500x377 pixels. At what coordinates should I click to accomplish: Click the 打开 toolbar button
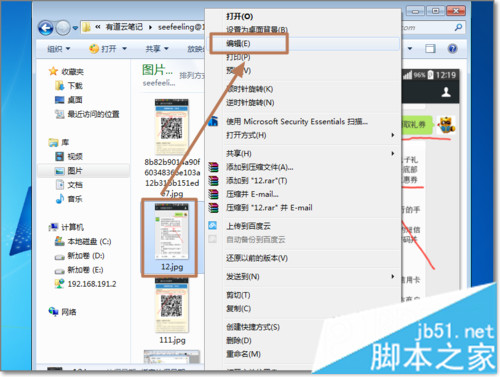pos(103,49)
